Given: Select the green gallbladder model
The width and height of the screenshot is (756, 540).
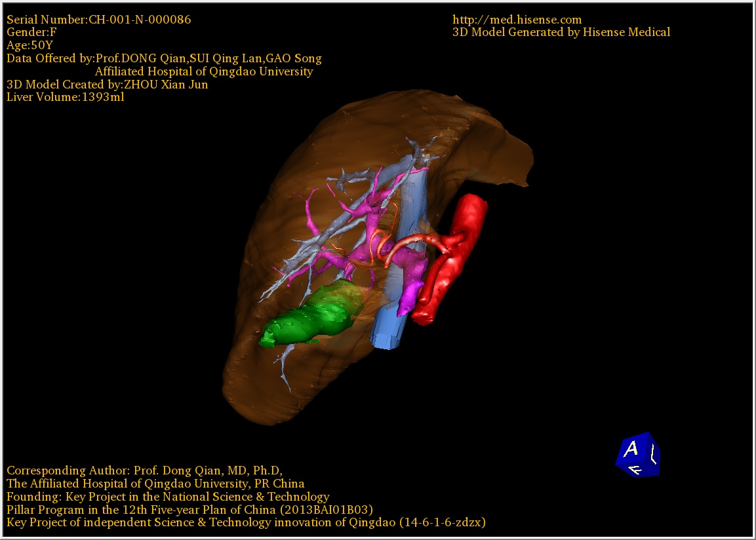Looking at the screenshot, I should tap(311, 315).
